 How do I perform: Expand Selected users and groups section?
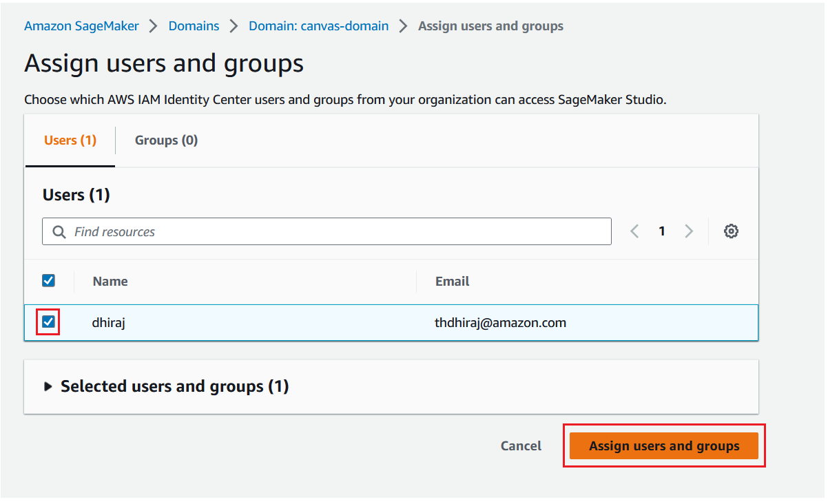(x=48, y=387)
